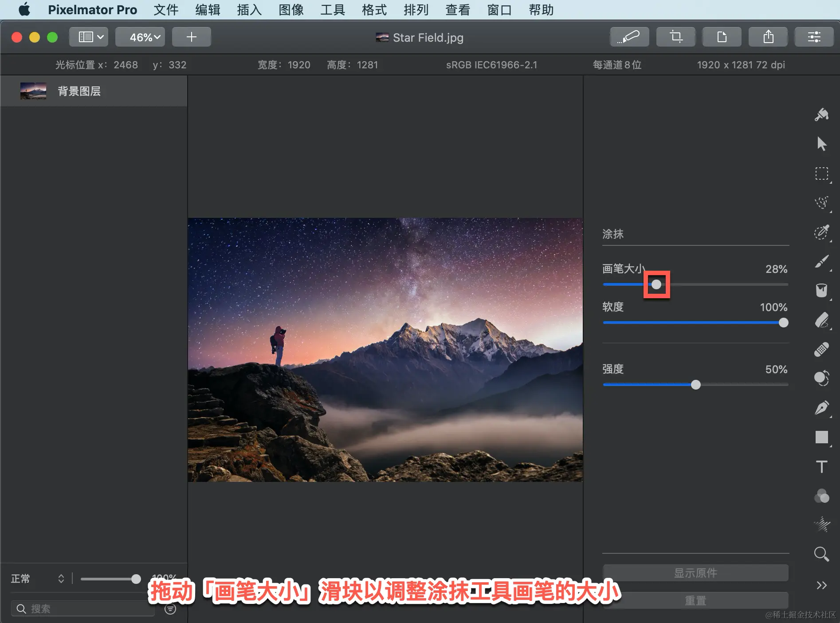The height and width of the screenshot is (623, 840).
Task: Click the Crop toolbar button
Action: point(676,37)
